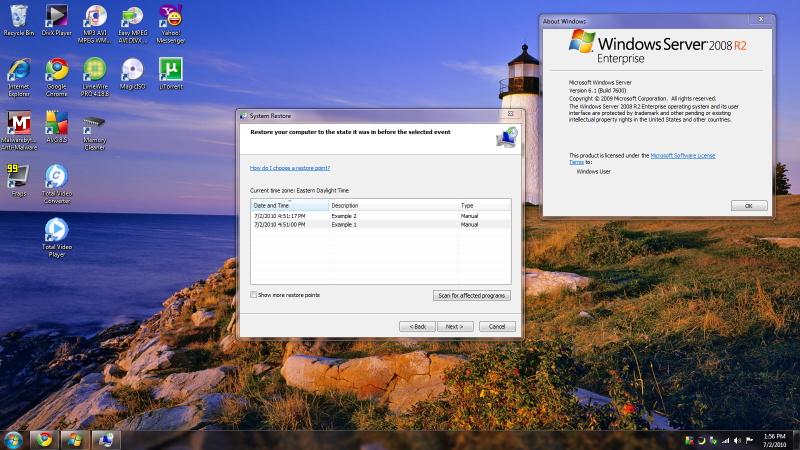Image resolution: width=800 pixels, height=450 pixels.
Task: Sort by Description column header
Action: (393, 205)
